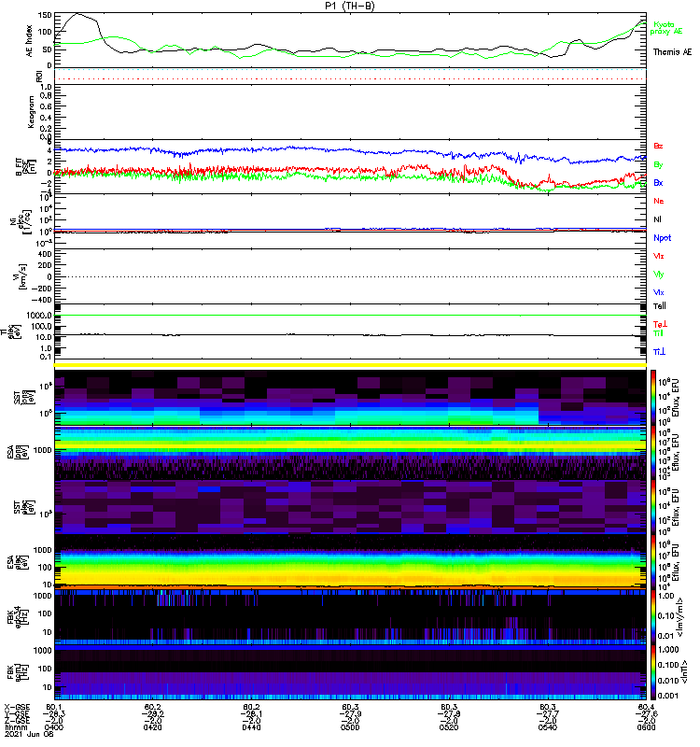The image size is (700, 747).
Task: Select the green "Viy" legend label
Action: click(659, 275)
